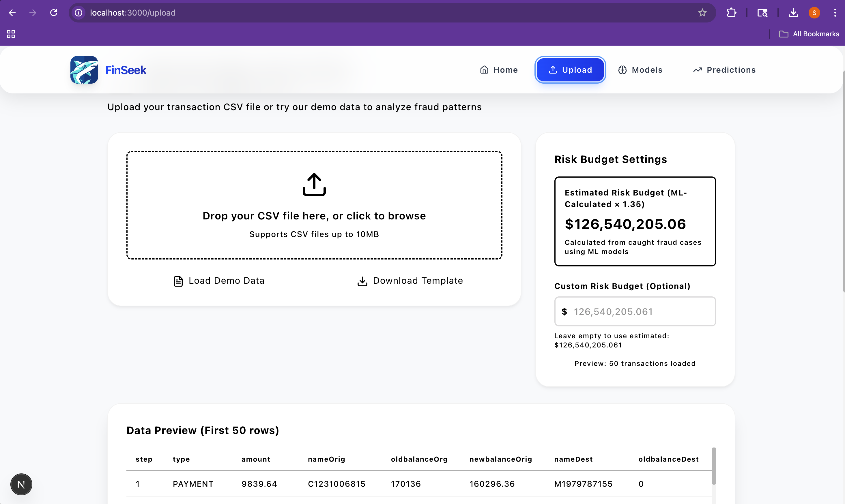
Task: Click the Next.js dev tools badge
Action: (21, 484)
